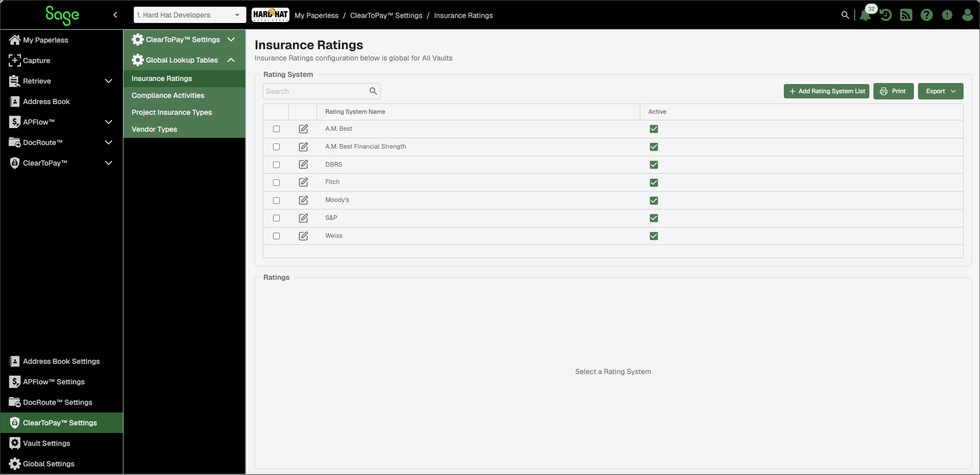Open Insurance Ratings menu item
The image size is (980, 475).
(x=184, y=78)
